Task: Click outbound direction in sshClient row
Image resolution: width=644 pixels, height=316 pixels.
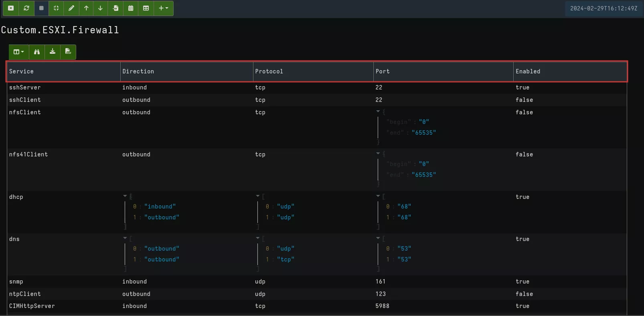Action: click(x=136, y=100)
